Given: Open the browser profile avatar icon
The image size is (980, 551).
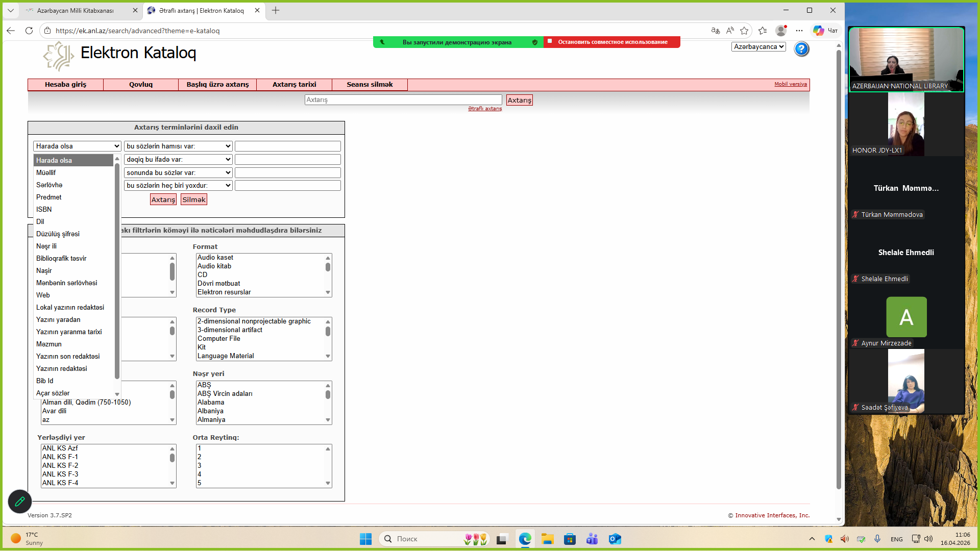Looking at the screenshot, I should [780, 31].
